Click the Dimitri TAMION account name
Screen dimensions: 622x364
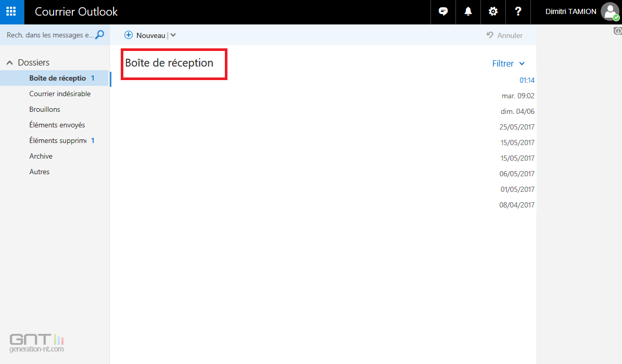570,11
